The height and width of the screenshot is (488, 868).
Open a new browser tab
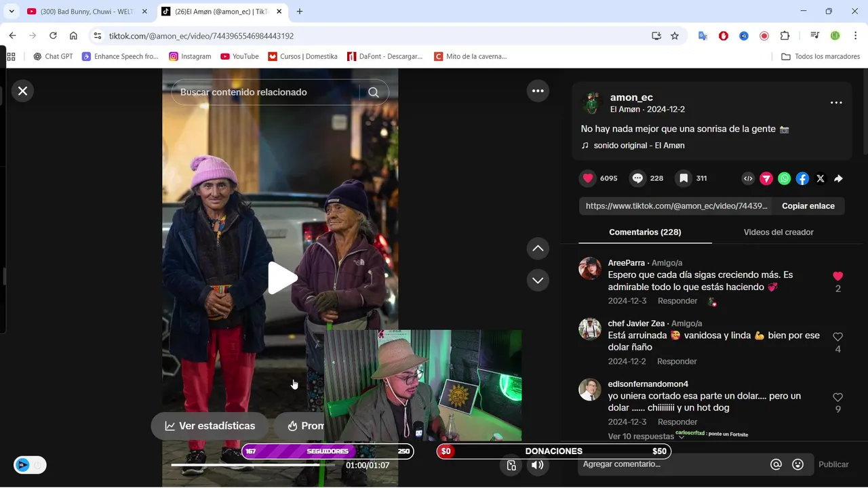[300, 12]
